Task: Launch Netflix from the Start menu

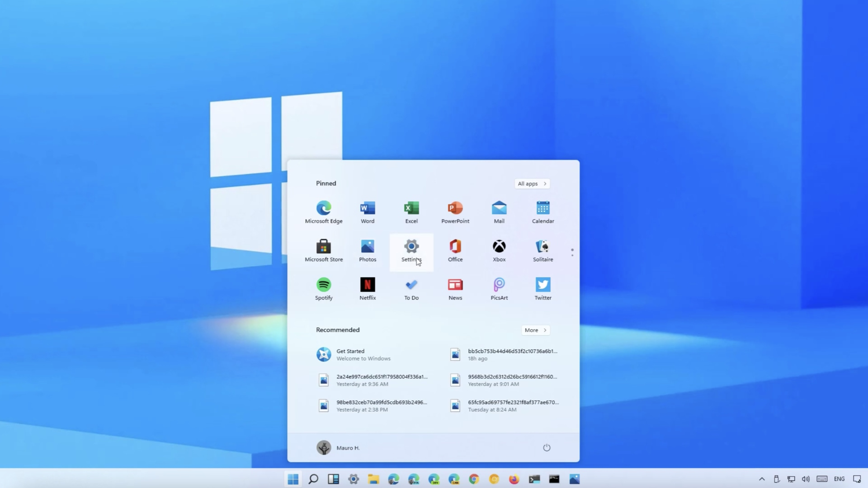Action: point(368,289)
